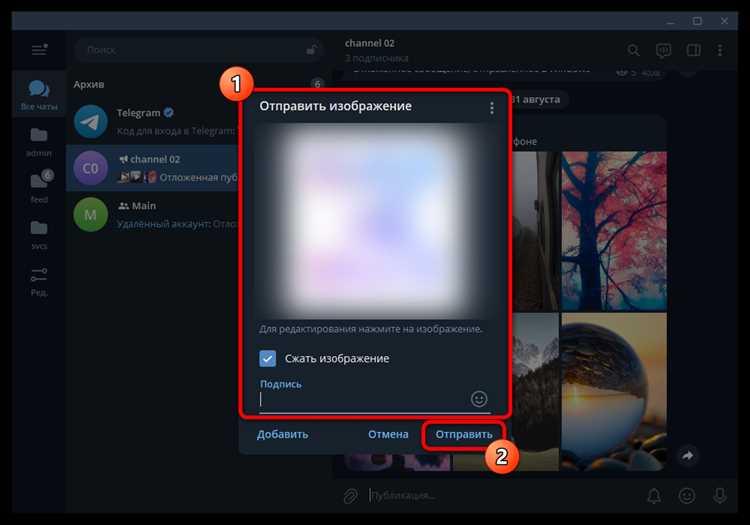Open channel three-dot options menu
Image resolution: width=750 pixels, height=525 pixels.
pos(720,50)
